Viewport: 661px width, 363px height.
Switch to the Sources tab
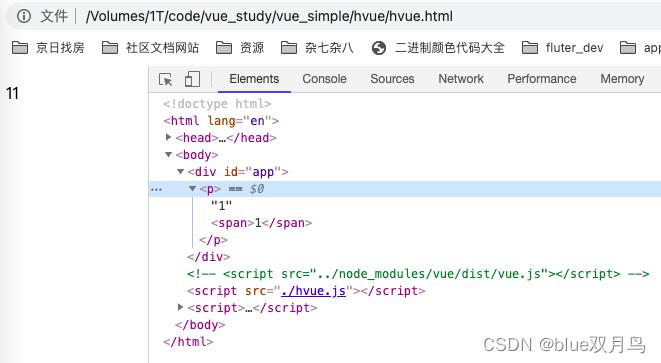392,79
